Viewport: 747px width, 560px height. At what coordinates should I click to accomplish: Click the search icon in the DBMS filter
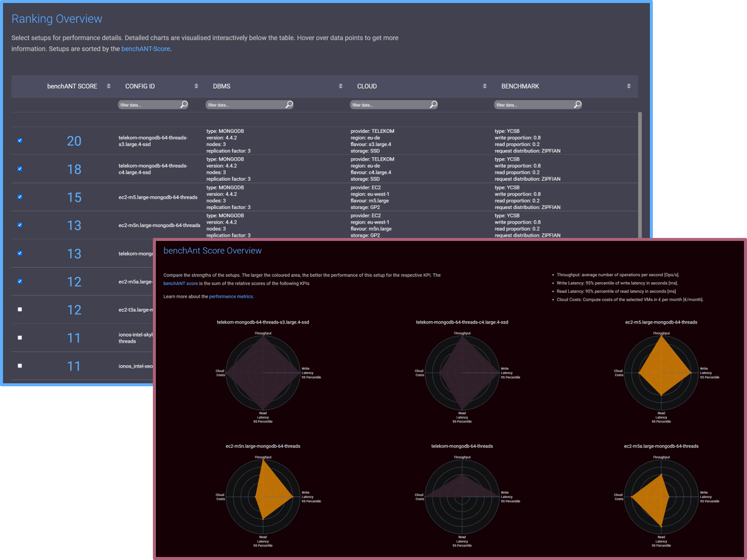(289, 104)
